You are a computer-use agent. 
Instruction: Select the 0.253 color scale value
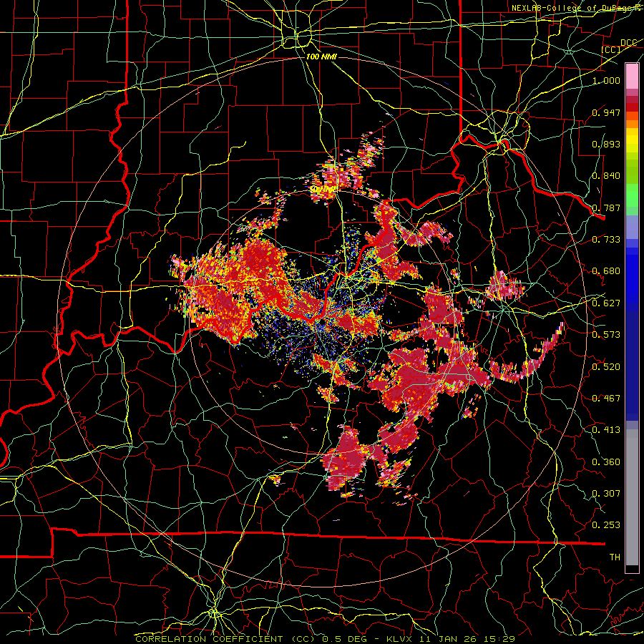click(606, 525)
